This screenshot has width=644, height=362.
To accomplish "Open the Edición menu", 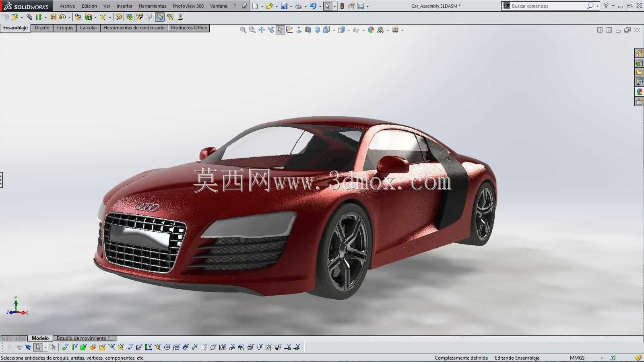I will pyautogui.click(x=89, y=6).
